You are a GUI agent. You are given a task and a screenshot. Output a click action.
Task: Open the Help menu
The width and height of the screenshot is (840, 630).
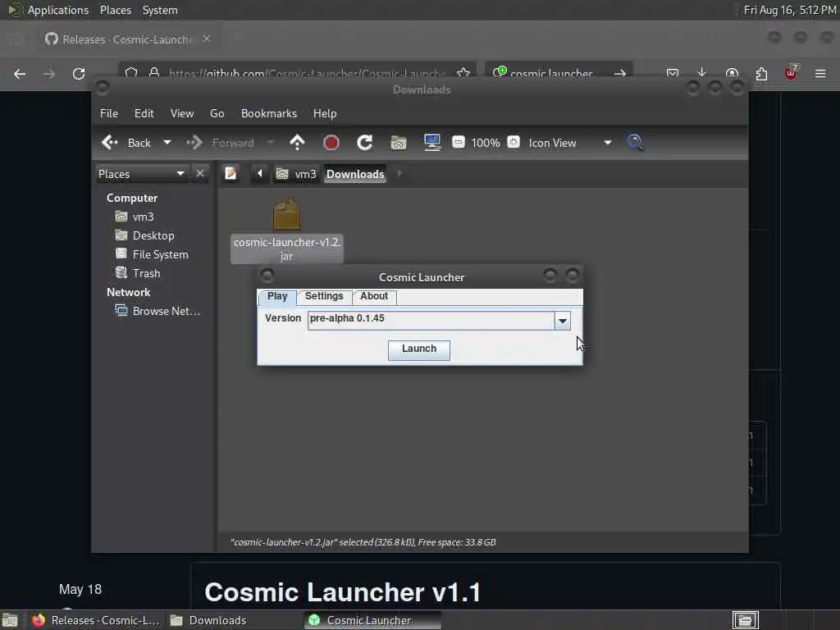(325, 113)
